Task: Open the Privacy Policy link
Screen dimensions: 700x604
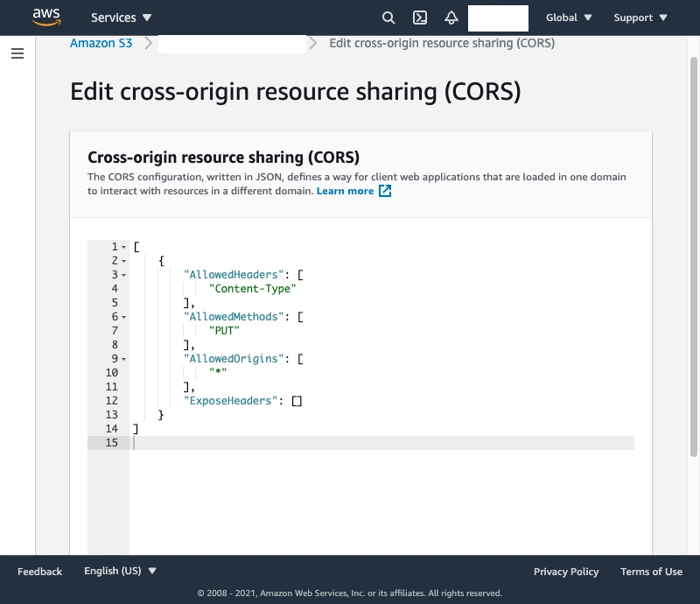Action: (x=566, y=572)
